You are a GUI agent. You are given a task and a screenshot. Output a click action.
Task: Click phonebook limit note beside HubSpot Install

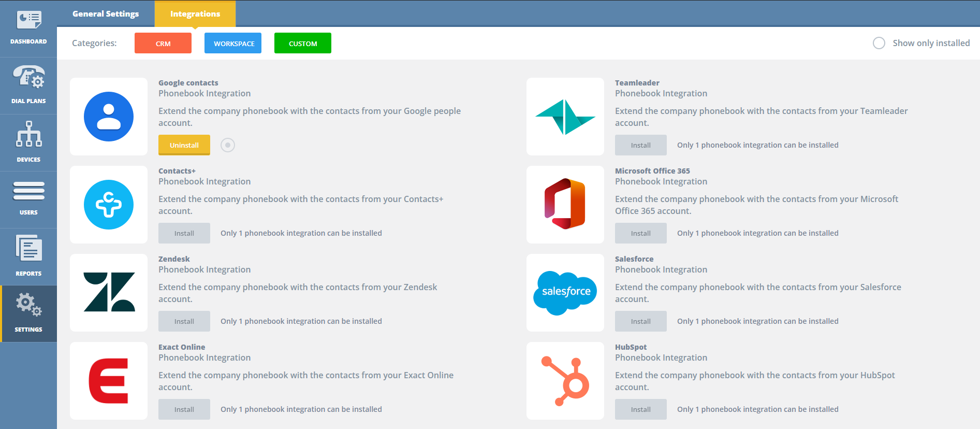(x=758, y=409)
